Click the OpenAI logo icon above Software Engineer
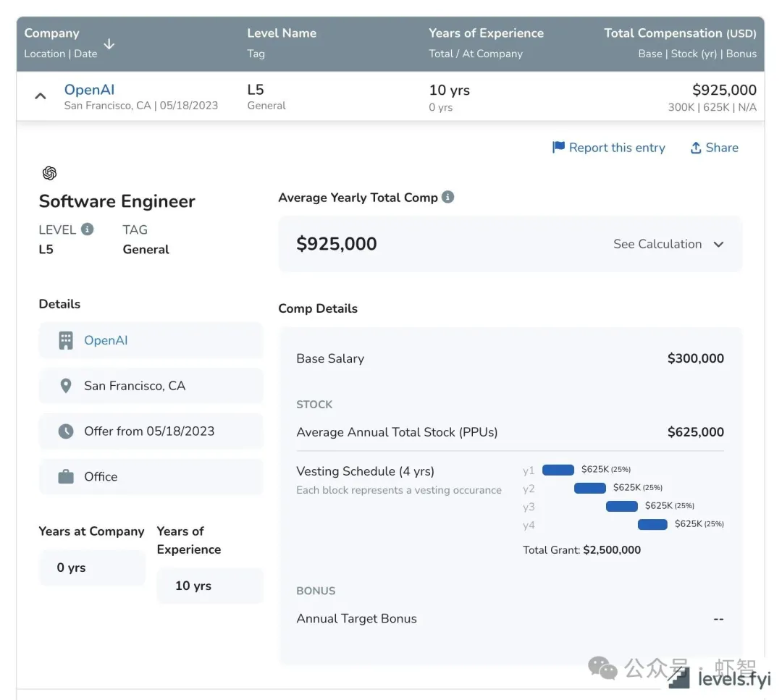The width and height of the screenshot is (782, 700). coord(49,173)
